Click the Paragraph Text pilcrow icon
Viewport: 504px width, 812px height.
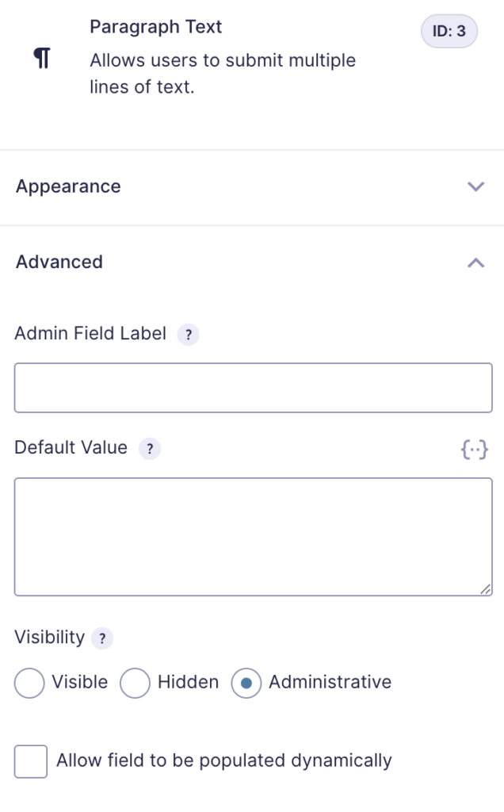(42, 58)
